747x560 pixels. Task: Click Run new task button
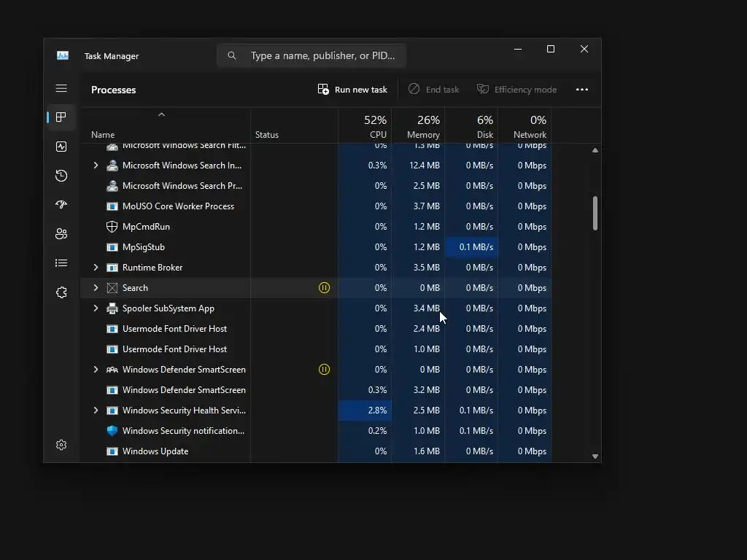point(352,90)
